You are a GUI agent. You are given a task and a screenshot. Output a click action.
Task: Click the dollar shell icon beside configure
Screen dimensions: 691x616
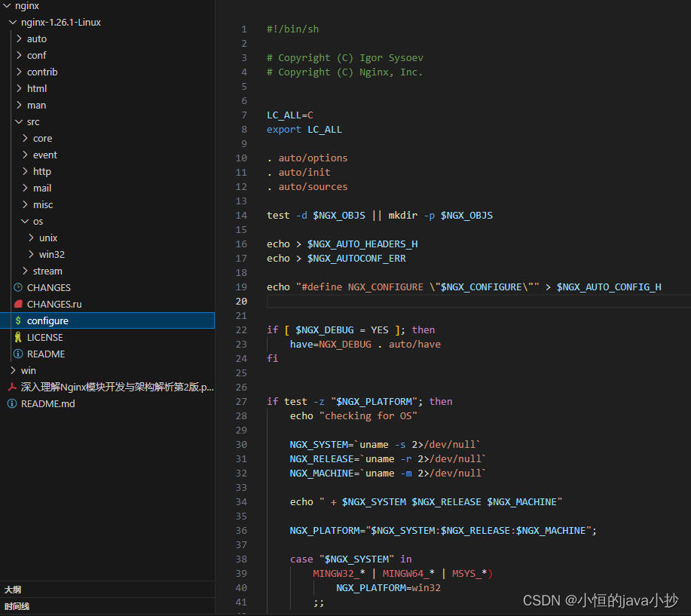point(18,320)
